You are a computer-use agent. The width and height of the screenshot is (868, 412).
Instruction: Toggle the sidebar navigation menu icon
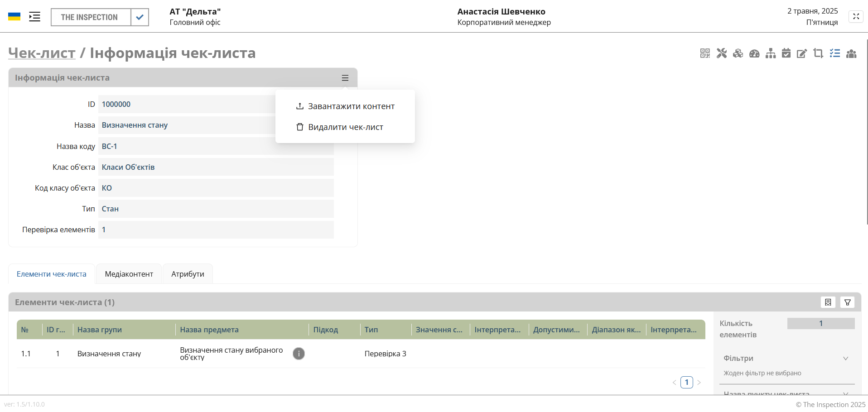click(x=34, y=17)
